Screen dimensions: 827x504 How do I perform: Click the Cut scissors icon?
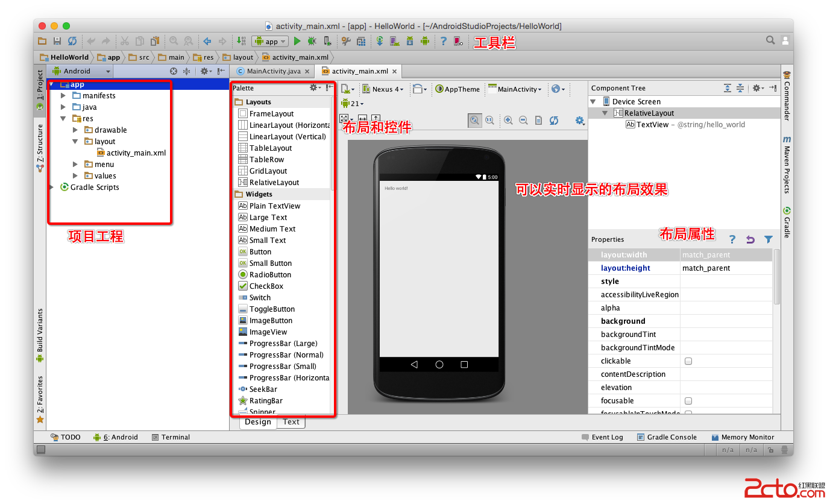point(125,41)
